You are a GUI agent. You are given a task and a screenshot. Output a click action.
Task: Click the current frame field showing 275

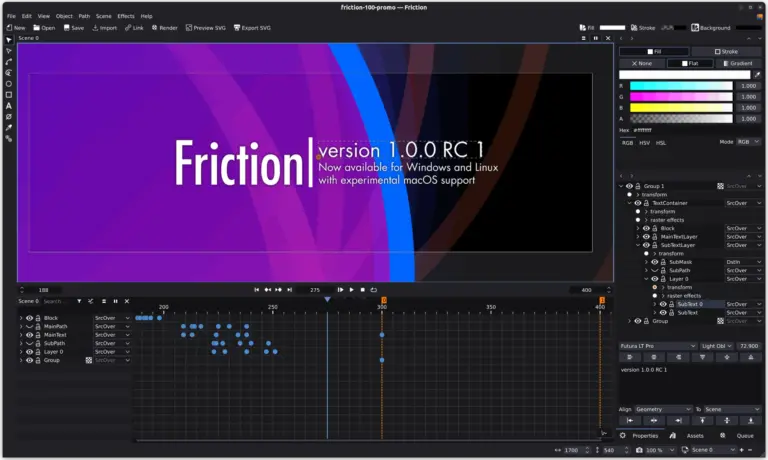(315, 290)
